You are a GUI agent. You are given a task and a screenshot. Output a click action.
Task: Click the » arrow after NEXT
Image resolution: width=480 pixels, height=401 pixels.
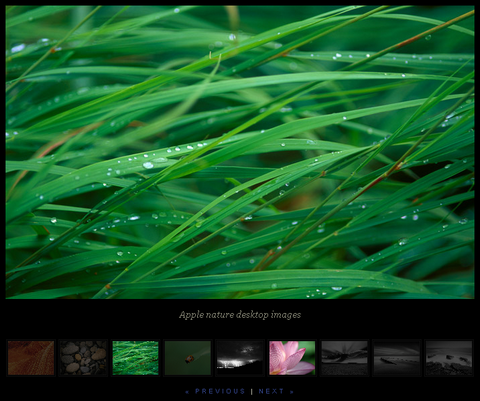(292, 392)
